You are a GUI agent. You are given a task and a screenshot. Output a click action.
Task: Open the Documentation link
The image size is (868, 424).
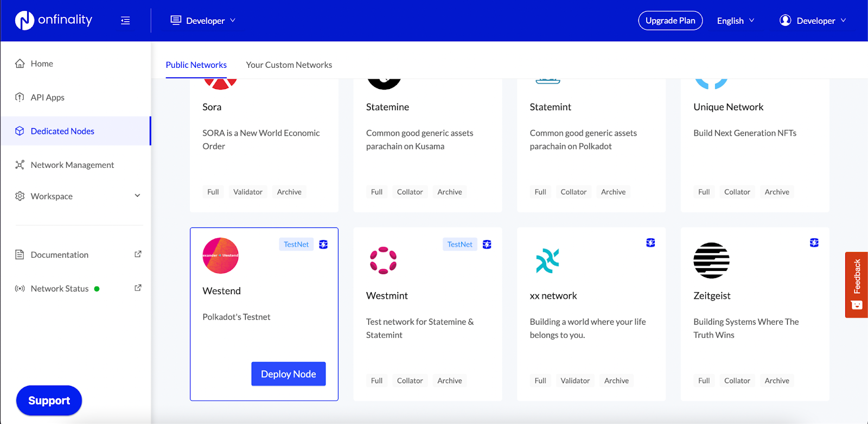pos(60,255)
